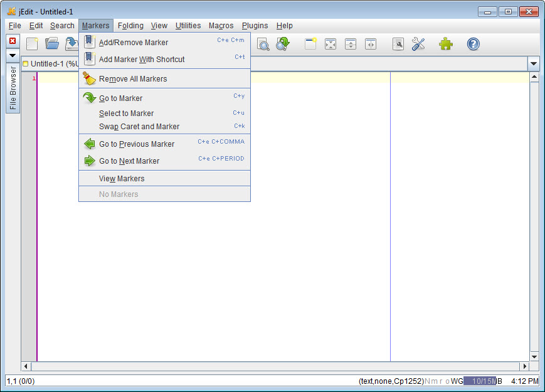The width and height of the screenshot is (545, 392).
Task: Click the "(text,none,Cp1252)" mode status
Action: [391, 381]
